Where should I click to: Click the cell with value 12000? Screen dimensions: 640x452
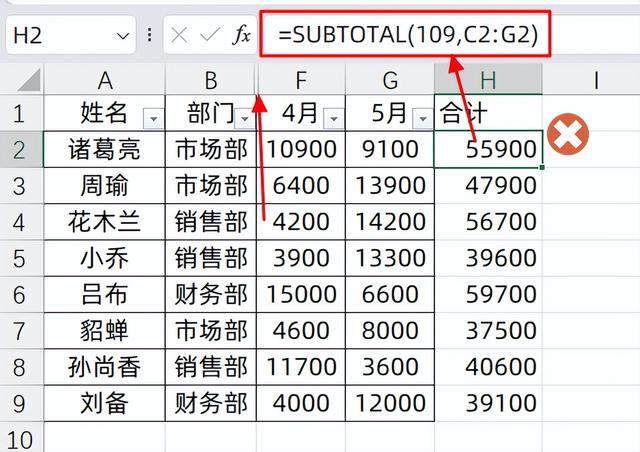(390, 404)
